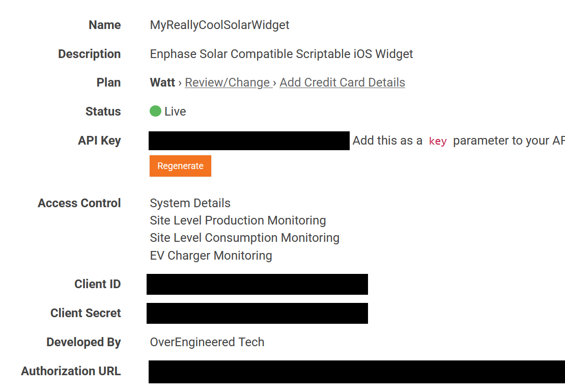
Task: Click EV Charger Monitoring entry
Action: (x=211, y=256)
